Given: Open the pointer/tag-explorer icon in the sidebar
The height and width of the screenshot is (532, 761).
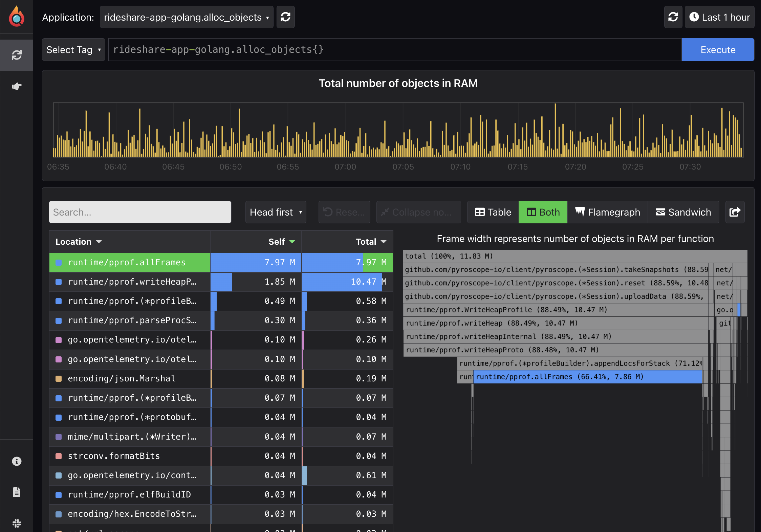Looking at the screenshot, I should (16, 86).
